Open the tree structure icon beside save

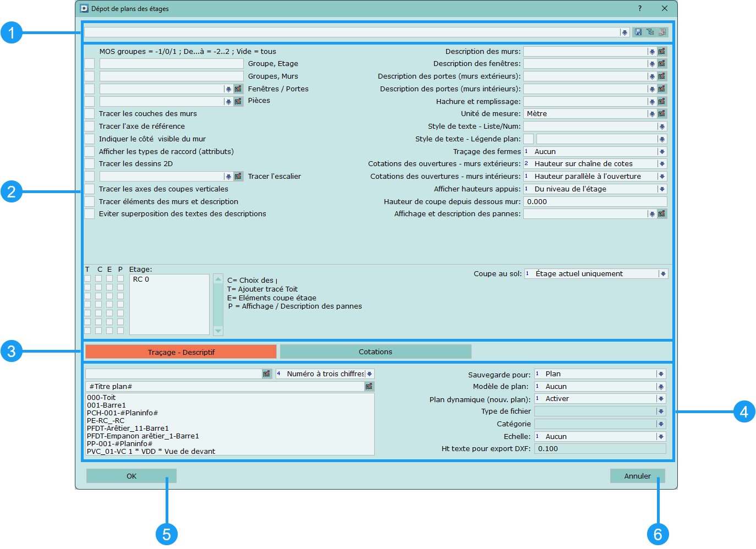pyautogui.click(x=650, y=32)
